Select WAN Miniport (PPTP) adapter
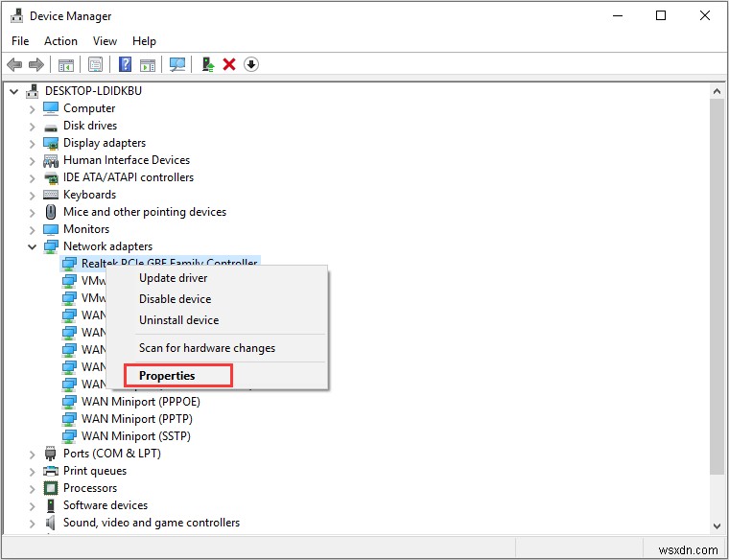 point(136,418)
